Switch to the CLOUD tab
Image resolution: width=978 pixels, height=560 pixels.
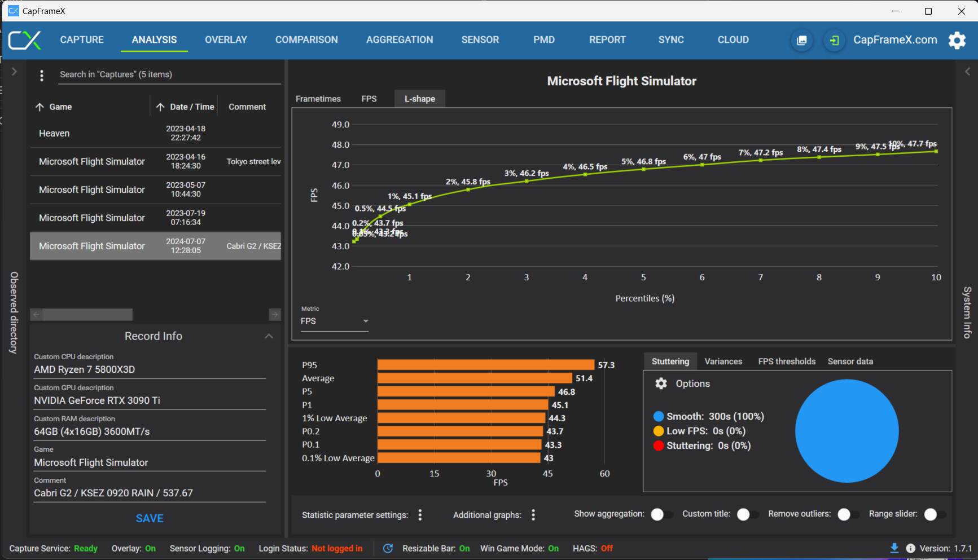[733, 40]
